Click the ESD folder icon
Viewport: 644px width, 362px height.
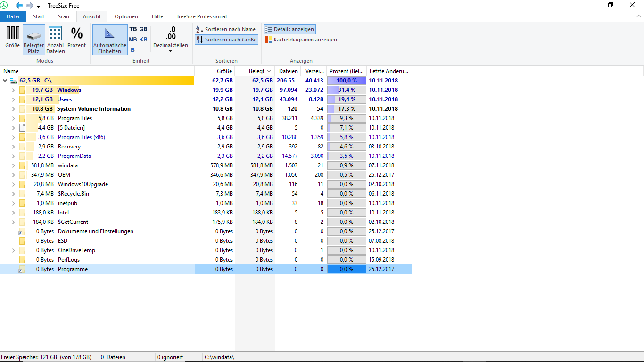(22, 241)
